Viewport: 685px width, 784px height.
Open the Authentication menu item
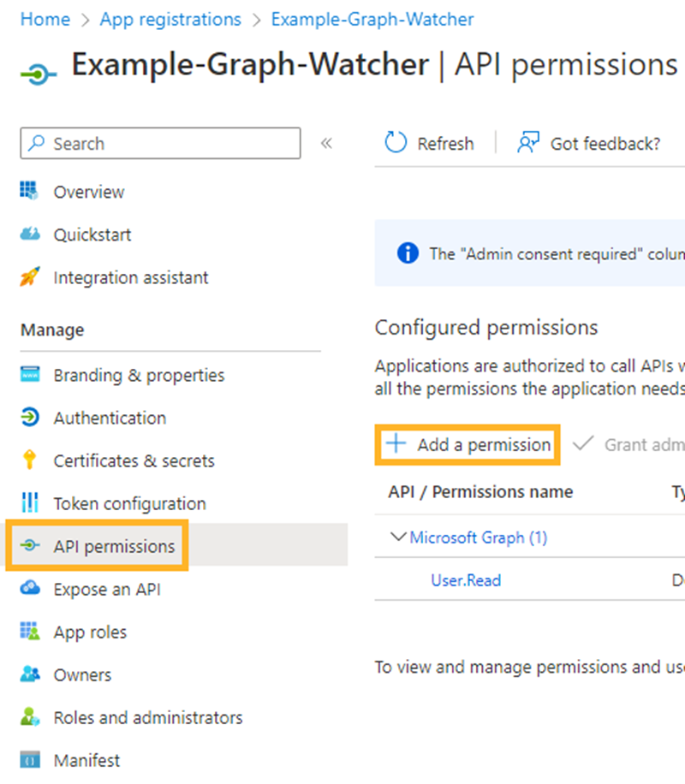[110, 418]
